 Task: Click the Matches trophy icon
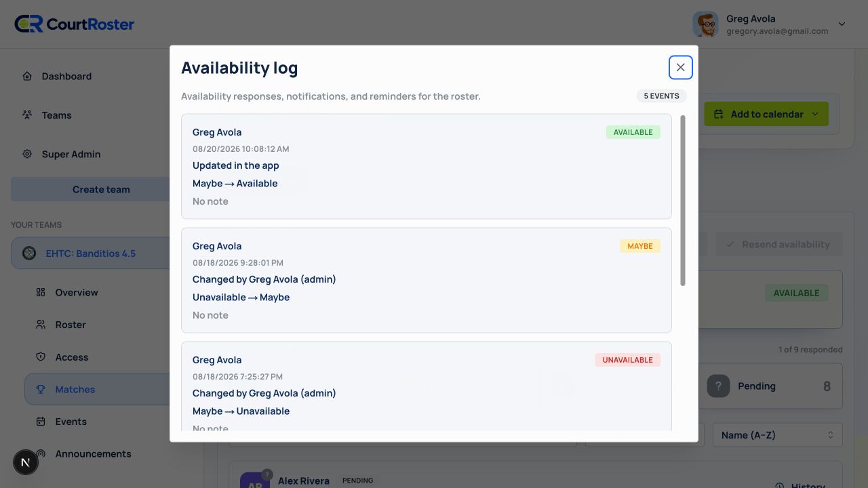click(x=41, y=389)
